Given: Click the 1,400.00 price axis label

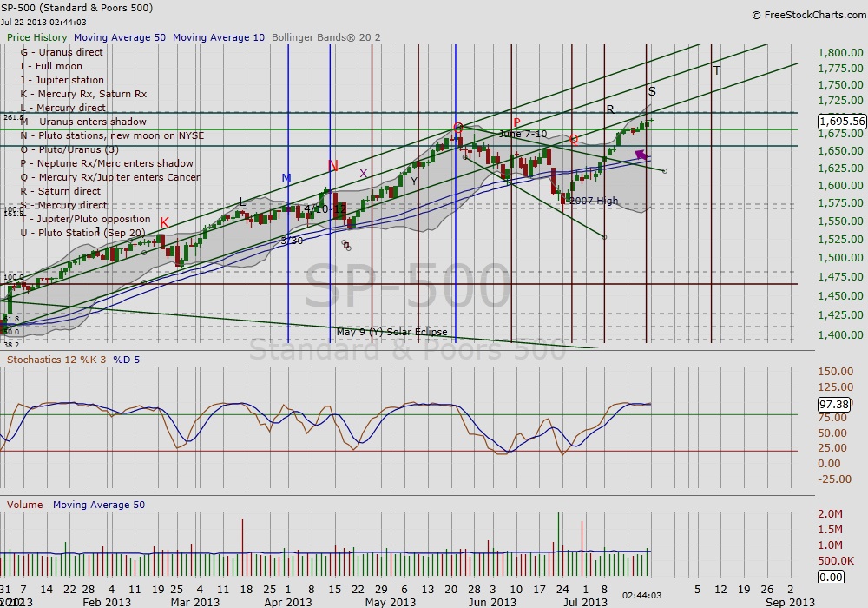Looking at the screenshot, I should pos(840,334).
